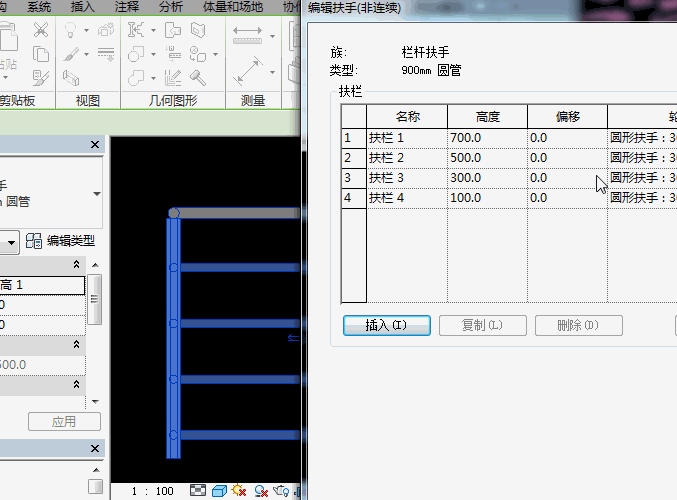Close the lower panel with its X
Viewport: 677px width, 500px height.
pyautogui.click(x=95, y=449)
